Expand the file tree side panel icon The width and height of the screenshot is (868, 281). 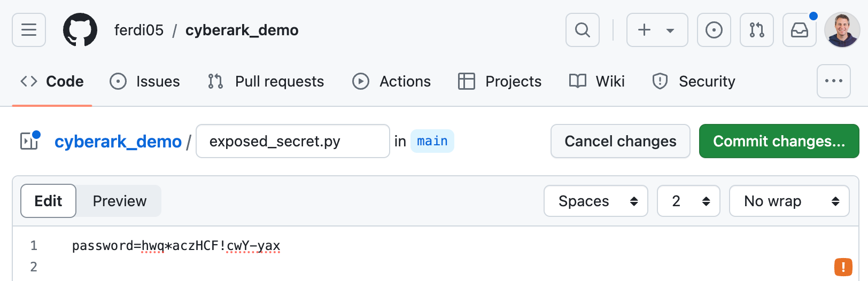[29, 141]
